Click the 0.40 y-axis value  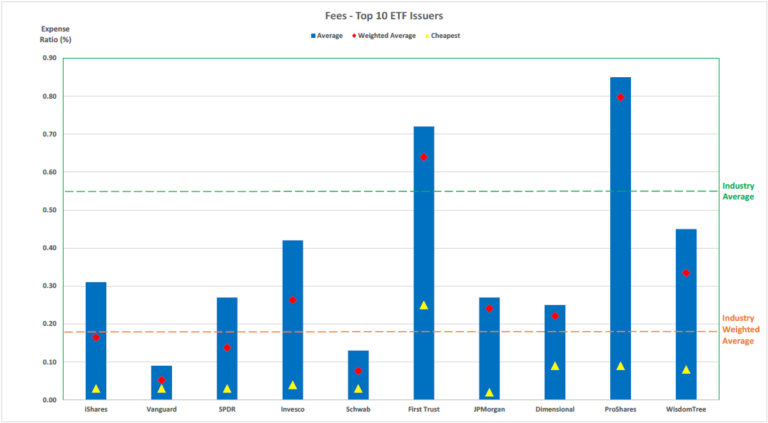(49, 248)
